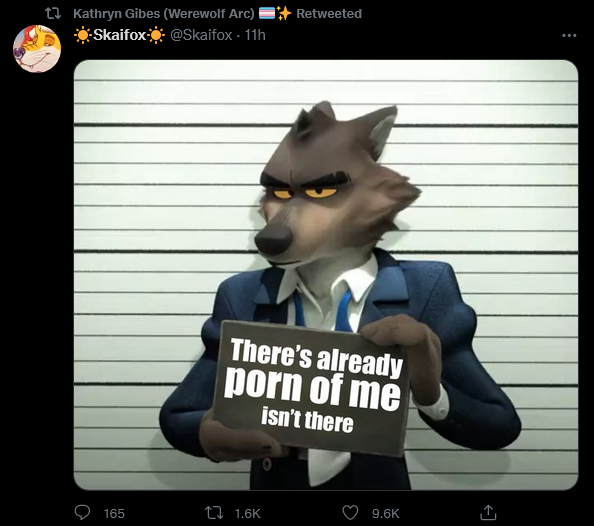Image resolution: width=594 pixels, height=526 pixels.
Task: Click the small retweet icon beside Kathryn Gibes
Action: tap(53, 14)
